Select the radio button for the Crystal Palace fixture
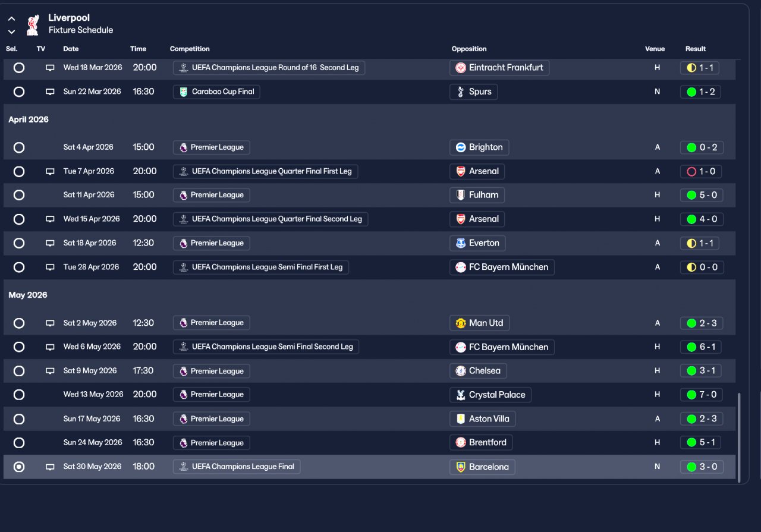761x532 pixels. [x=19, y=395]
